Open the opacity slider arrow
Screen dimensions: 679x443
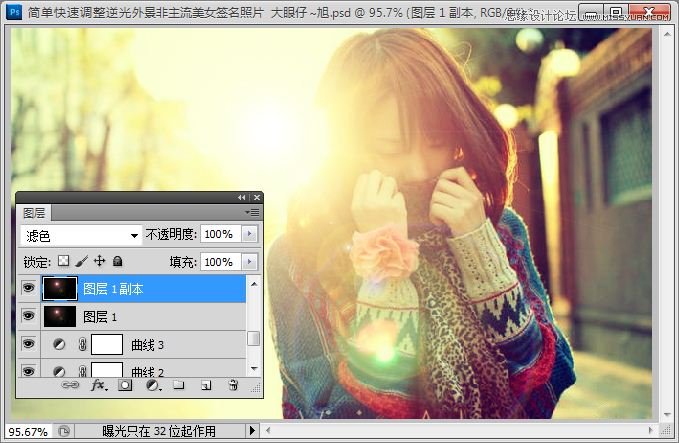[x=249, y=234]
